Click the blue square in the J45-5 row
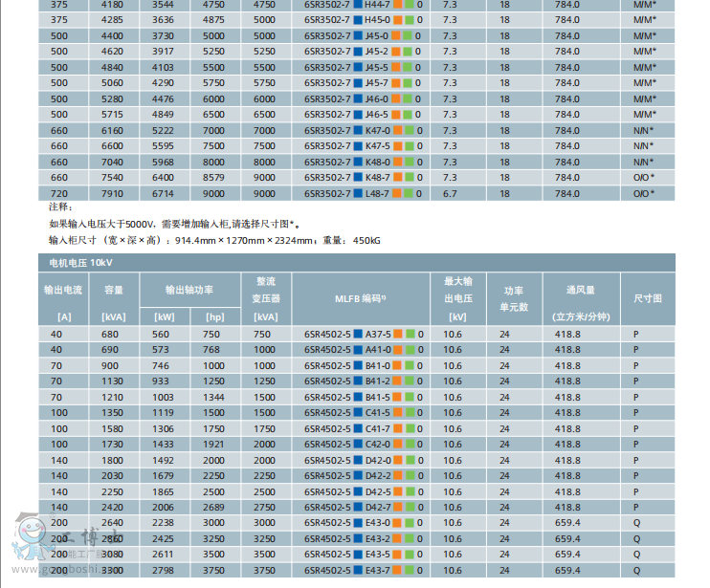 [x=359, y=67]
